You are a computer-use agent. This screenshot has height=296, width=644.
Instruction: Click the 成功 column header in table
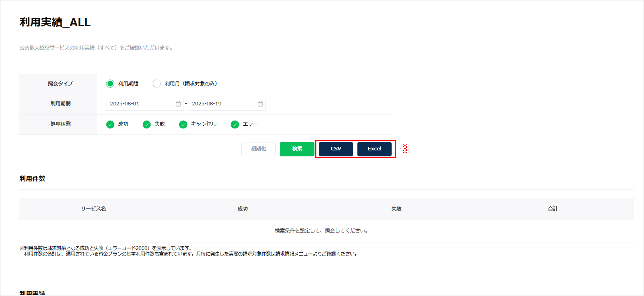243,209
